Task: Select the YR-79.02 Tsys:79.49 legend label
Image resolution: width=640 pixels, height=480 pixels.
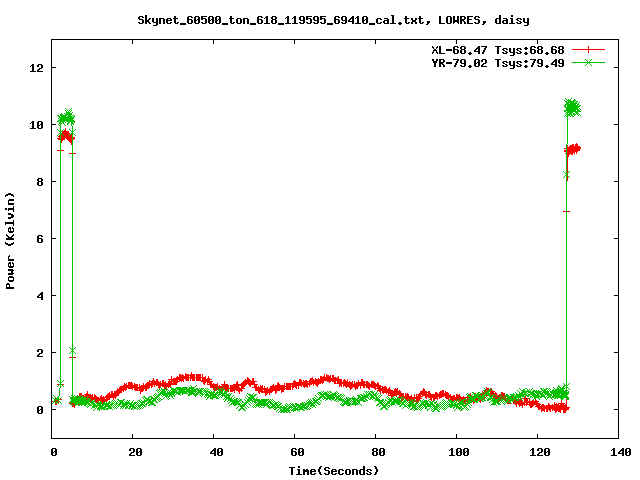Action: click(x=498, y=63)
